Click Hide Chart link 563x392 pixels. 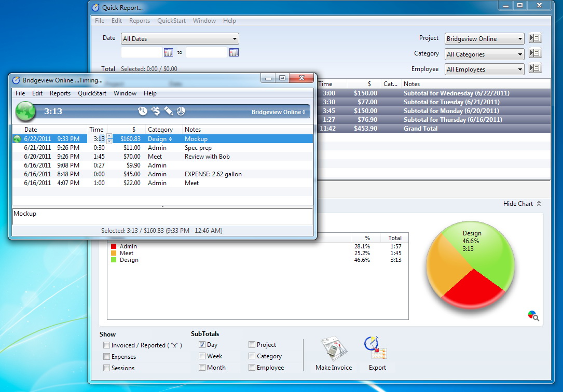point(521,204)
